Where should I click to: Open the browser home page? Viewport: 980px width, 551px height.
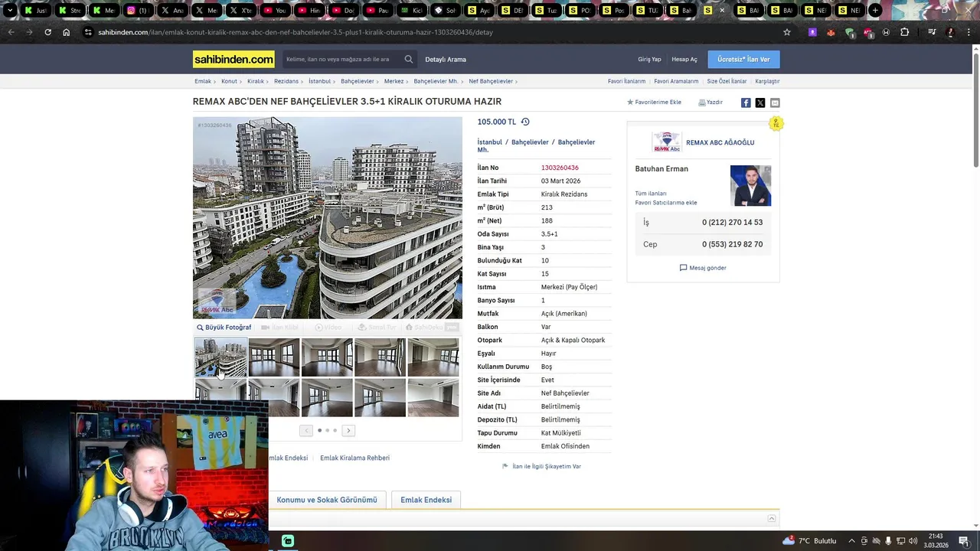coord(66,32)
